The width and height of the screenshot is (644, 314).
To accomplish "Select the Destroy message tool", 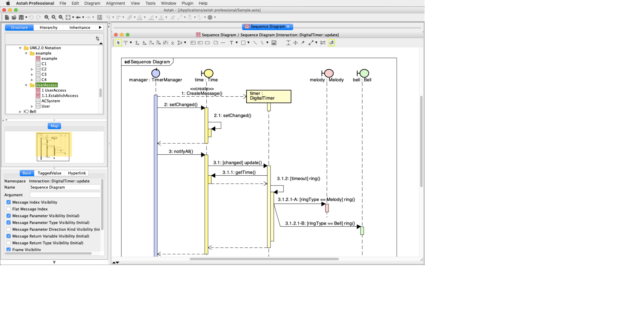I will pos(158,43).
